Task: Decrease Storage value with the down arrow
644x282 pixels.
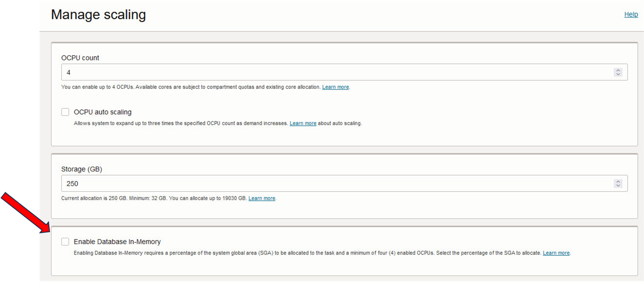Action: click(x=618, y=186)
